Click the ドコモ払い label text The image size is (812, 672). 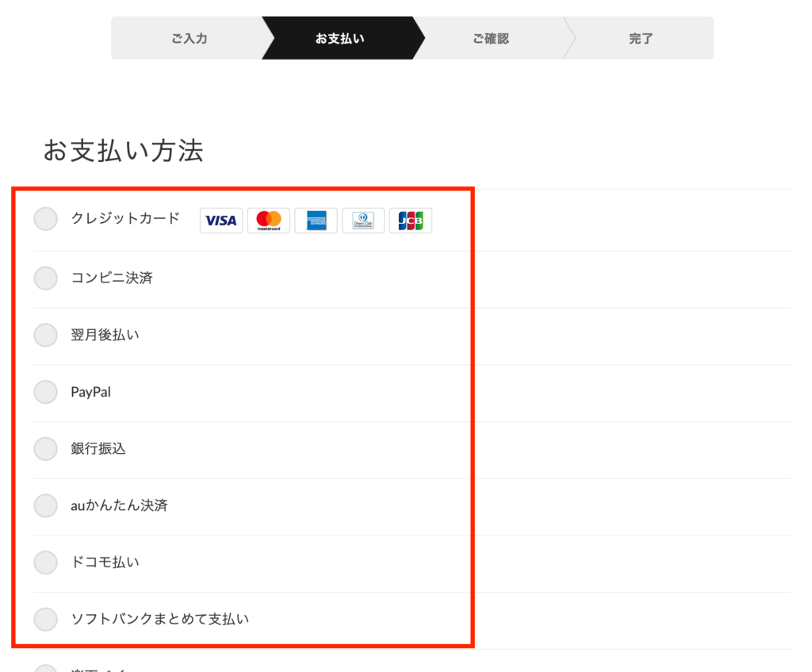tap(105, 563)
